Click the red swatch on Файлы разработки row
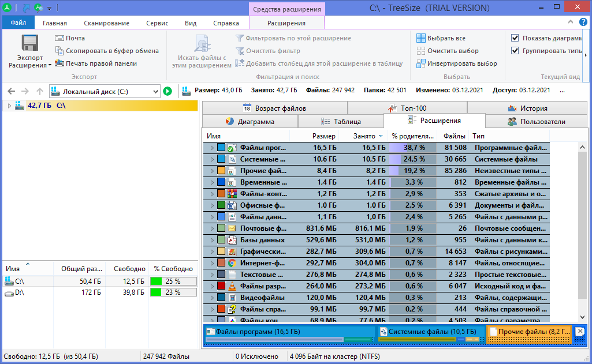 coord(221,286)
